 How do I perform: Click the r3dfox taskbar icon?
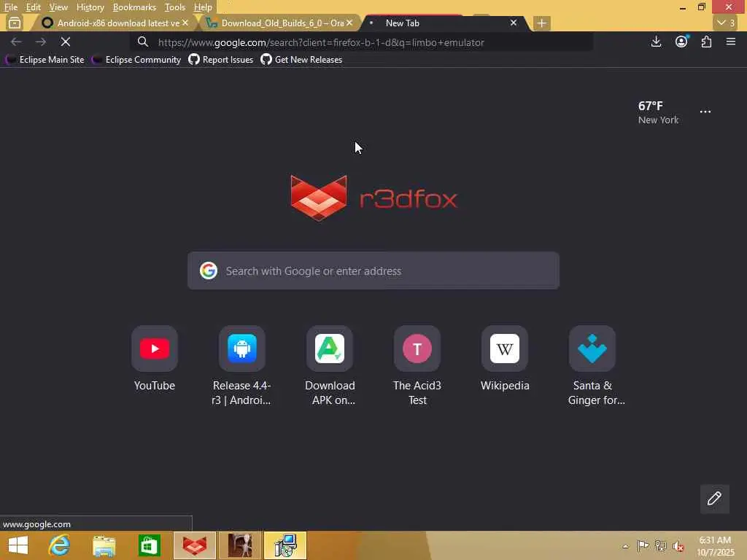tap(195, 545)
